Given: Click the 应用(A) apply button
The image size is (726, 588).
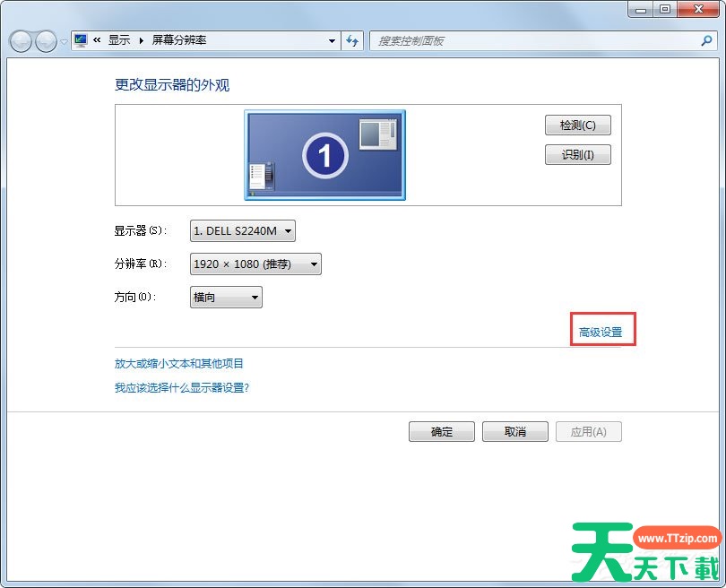Looking at the screenshot, I should click(x=589, y=431).
